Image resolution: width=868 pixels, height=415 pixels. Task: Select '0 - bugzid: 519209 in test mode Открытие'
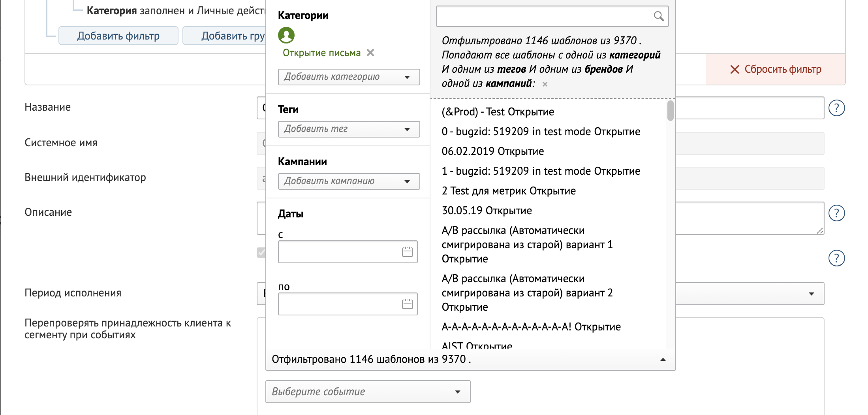click(x=541, y=132)
